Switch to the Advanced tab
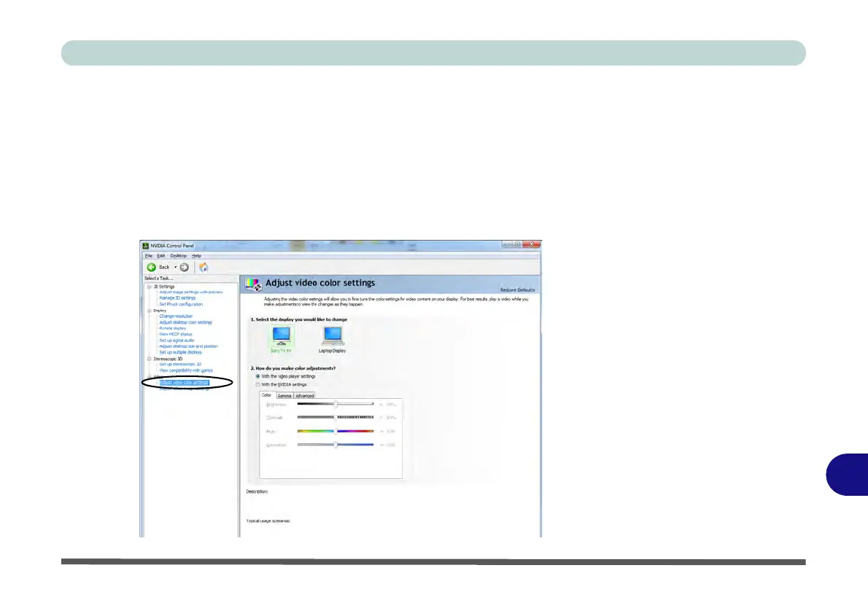Image resolution: width=868 pixels, height=611 pixels. pyautogui.click(x=304, y=396)
